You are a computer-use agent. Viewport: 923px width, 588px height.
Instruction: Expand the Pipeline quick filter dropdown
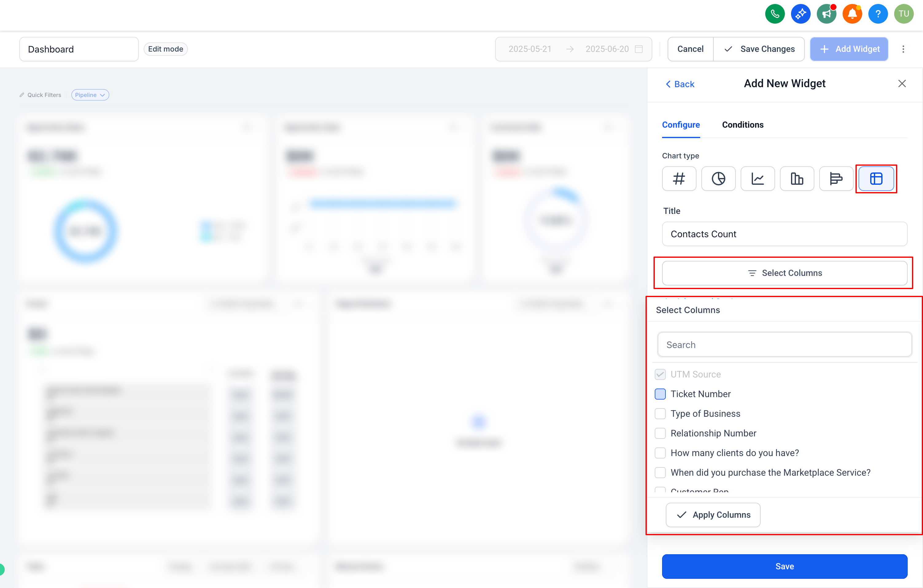point(90,95)
